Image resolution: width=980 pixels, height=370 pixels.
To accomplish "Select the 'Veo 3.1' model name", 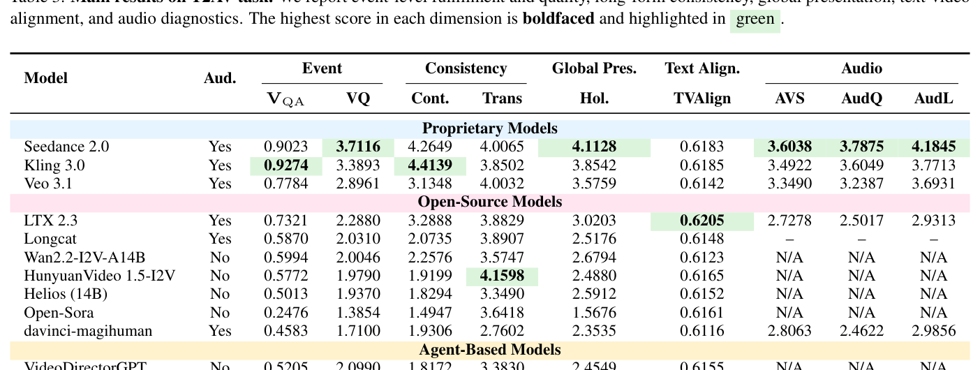I will (48, 184).
